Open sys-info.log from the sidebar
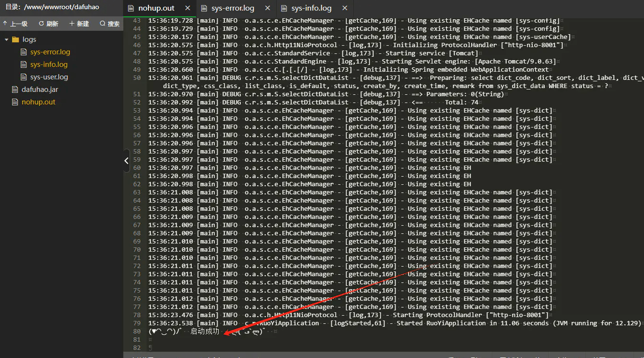The image size is (644, 358). tap(49, 64)
